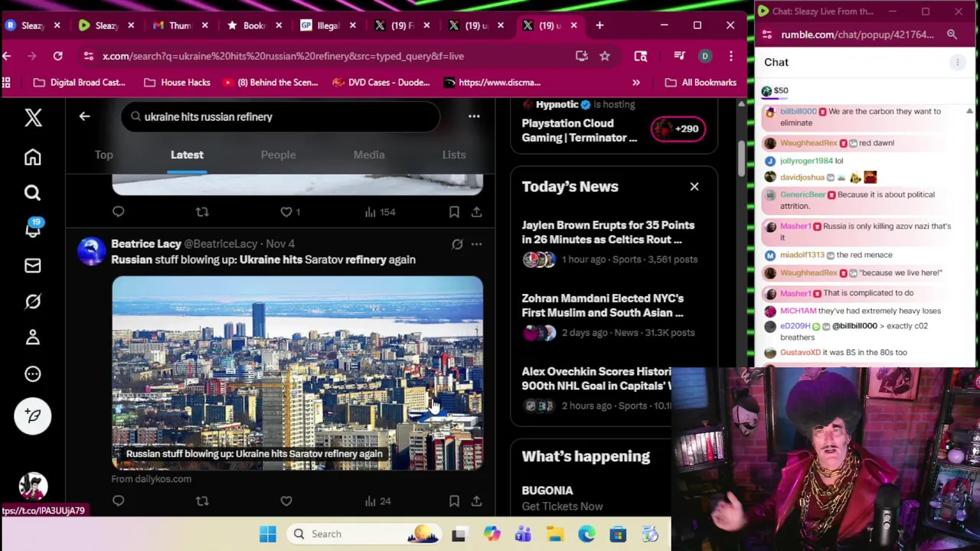Click the X page vertical scrollbar

[741, 158]
